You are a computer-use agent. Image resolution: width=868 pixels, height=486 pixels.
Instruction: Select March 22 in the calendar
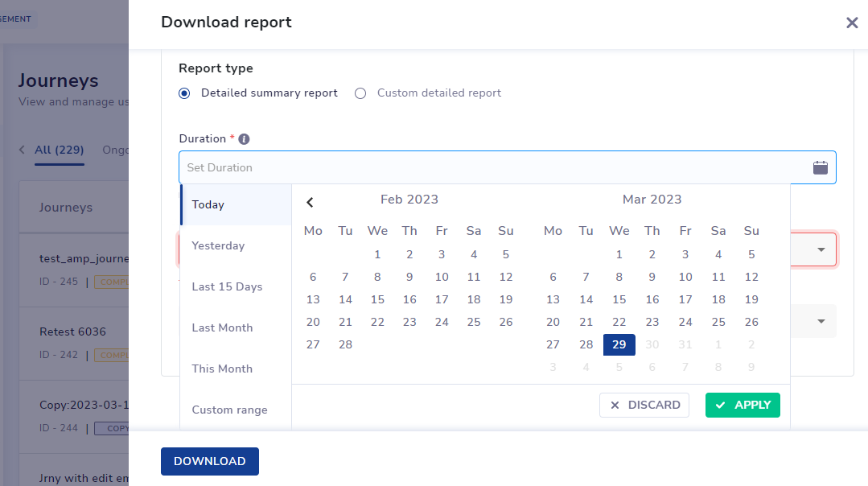(619, 322)
